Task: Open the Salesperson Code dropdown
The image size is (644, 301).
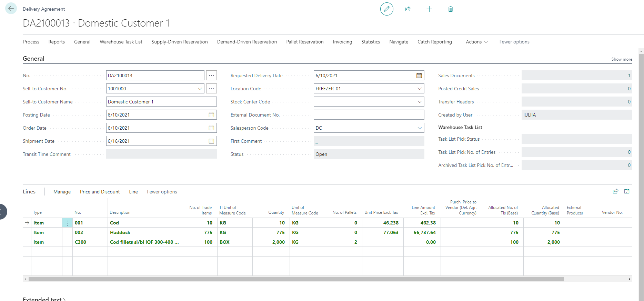Action: [x=419, y=128]
